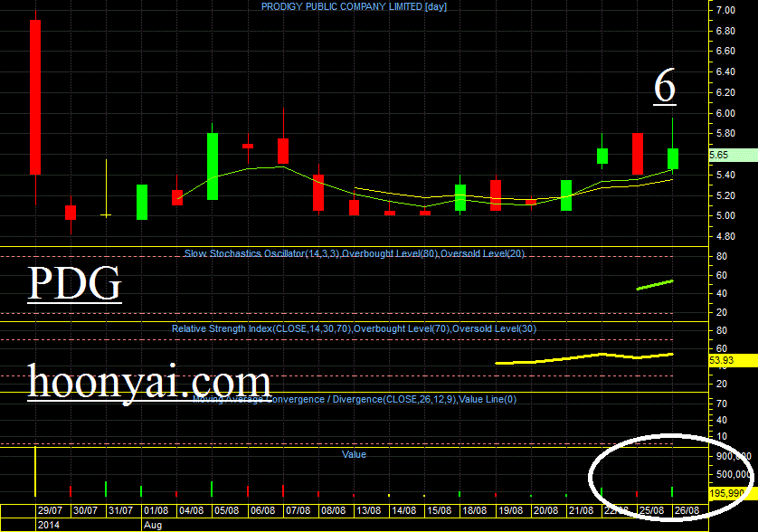Click the 21/08 date label

click(581, 510)
